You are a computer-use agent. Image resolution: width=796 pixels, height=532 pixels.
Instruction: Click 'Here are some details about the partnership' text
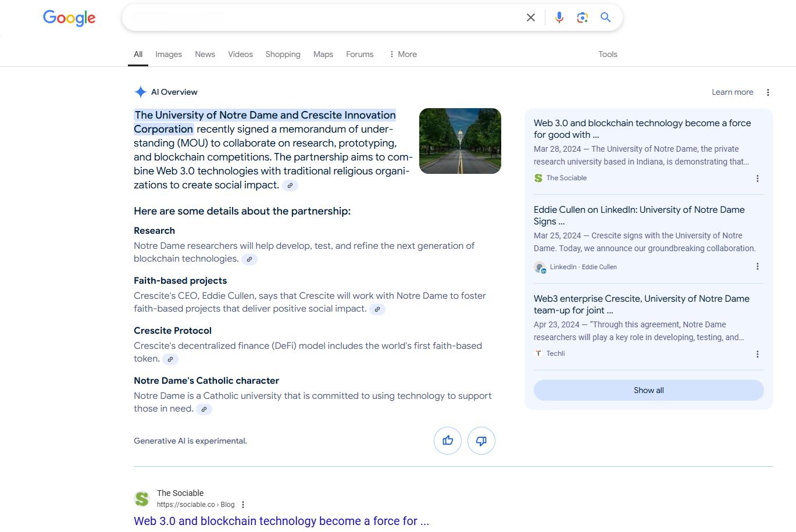pos(242,211)
